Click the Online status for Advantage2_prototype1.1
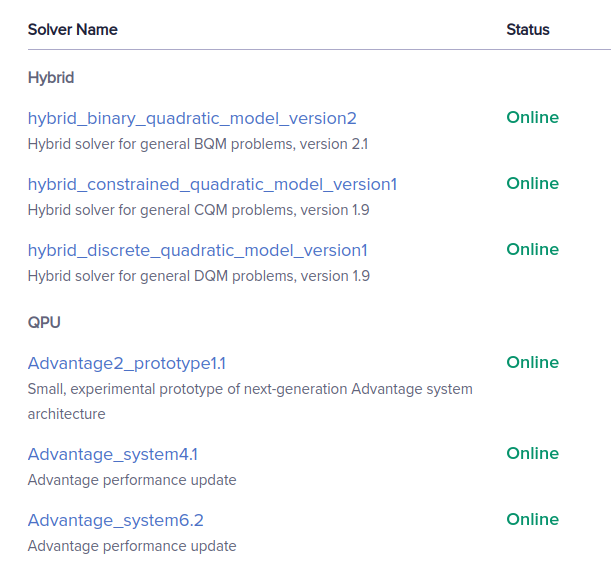Screen dimensions: 611x583 coord(532,362)
